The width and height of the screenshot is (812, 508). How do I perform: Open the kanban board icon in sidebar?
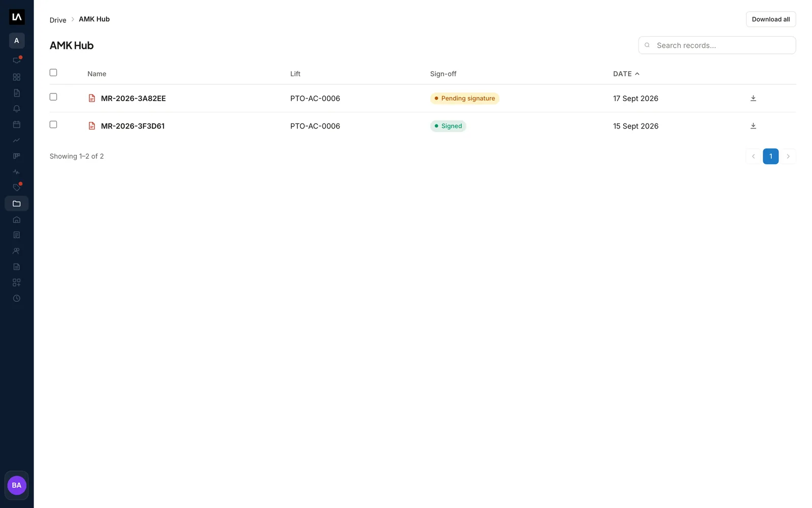[x=17, y=156]
